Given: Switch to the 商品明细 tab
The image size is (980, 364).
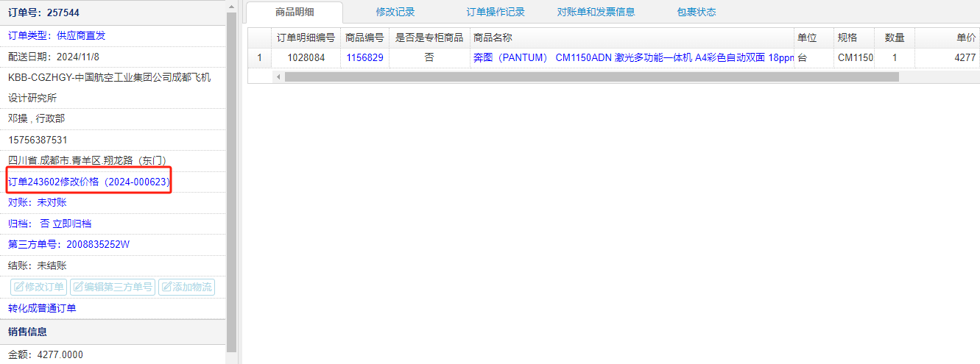Looking at the screenshot, I should click(295, 12).
